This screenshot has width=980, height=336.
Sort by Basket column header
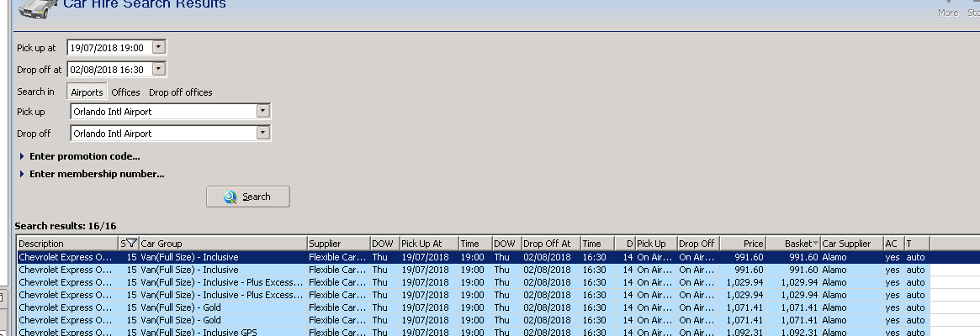[x=793, y=244]
